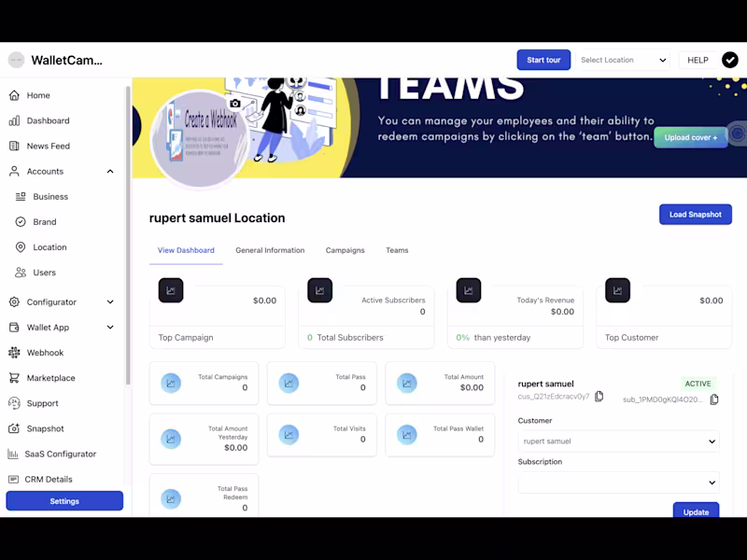Click the Total Pass Wallet round icon
Image resolution: width=747 pixels, height=560 pixels.
tap(407, 434)
